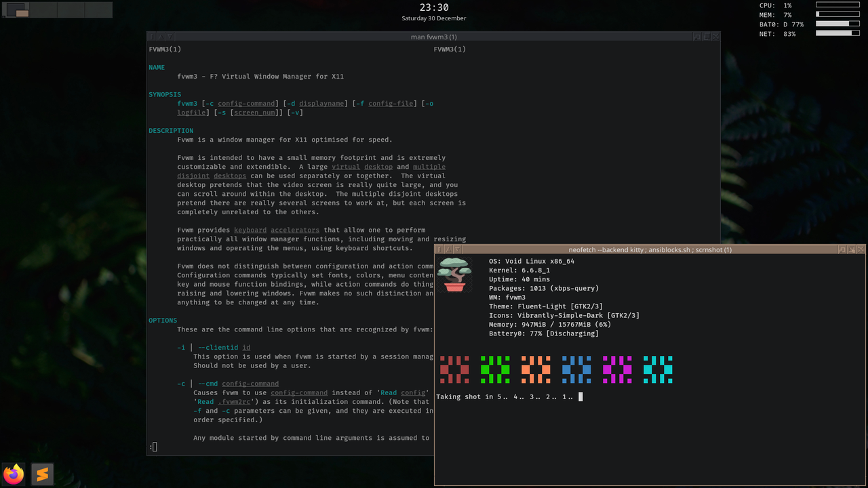Screen dimensions: 868x488
Task: Click 'OS: Void Linux x86_64' line
Action: click(532, 261)
